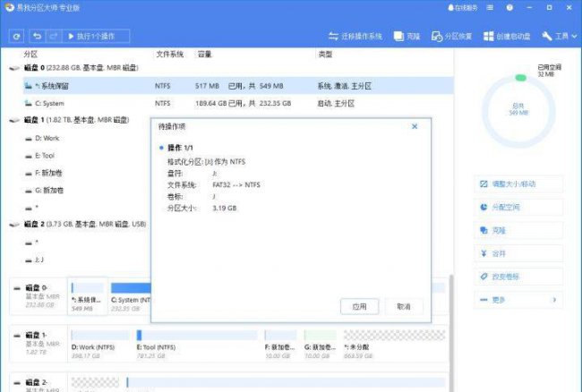Click the 3.19 GB partition size value

(x=224, y=208)
